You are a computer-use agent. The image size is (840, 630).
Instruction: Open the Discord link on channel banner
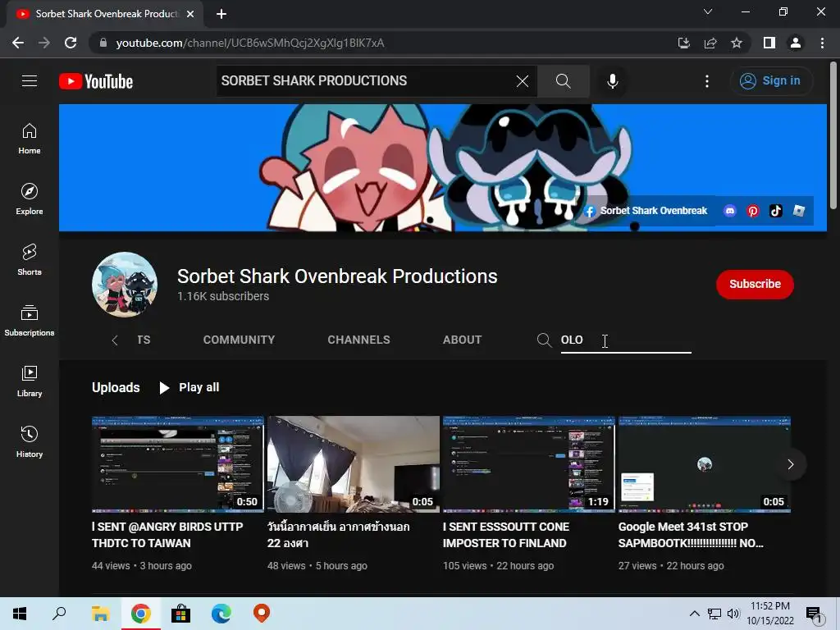(729, 211)
